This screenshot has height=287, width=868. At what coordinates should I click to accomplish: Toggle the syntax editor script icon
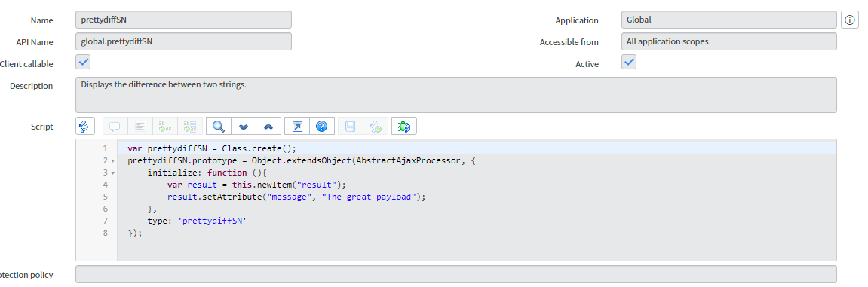tap(85, 126)
